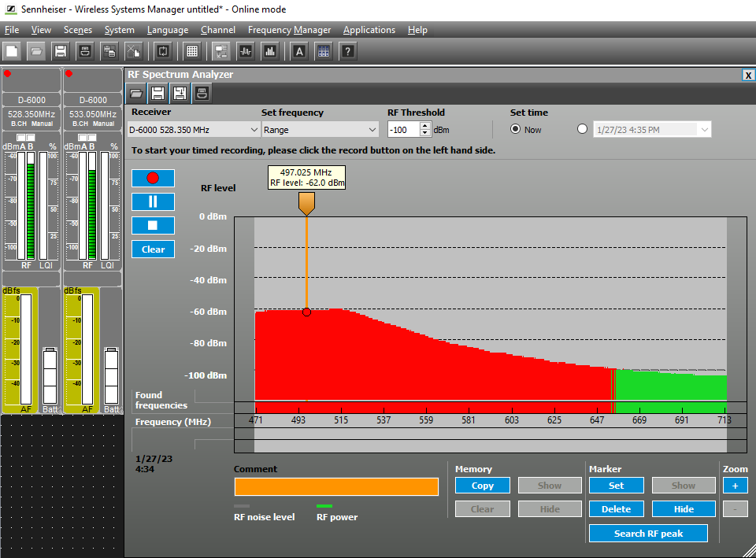Zoom in with the plus button
This screenshot has height=558, width=756.
click(736, 486)
